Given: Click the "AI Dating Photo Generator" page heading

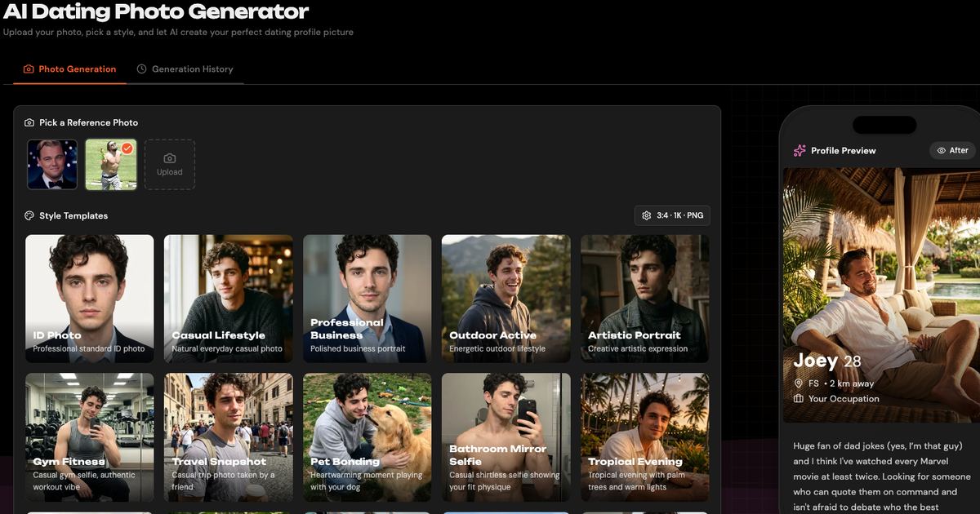Looking at the screenshot, I should (156, 11).
